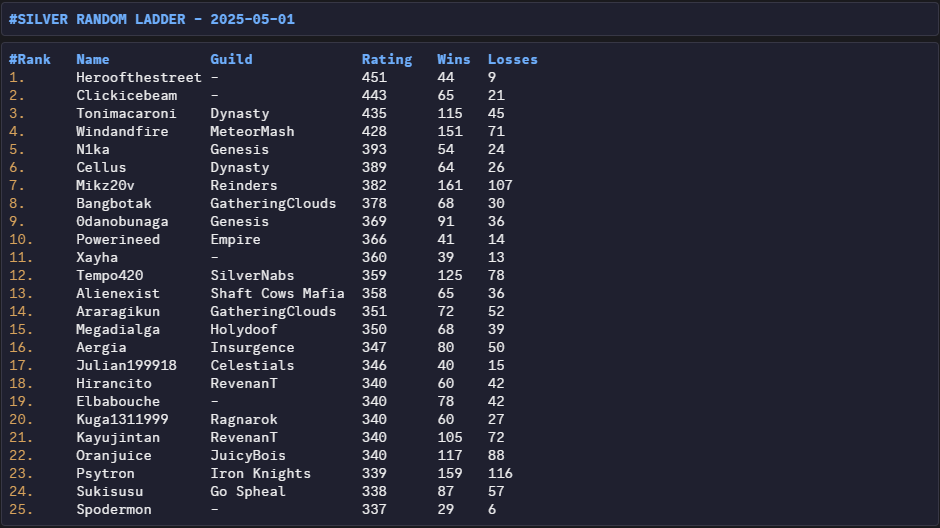Select player name Sukisusu
Image resolution: width=940 pixels, height=528 pixels.
tap(109, 491)
